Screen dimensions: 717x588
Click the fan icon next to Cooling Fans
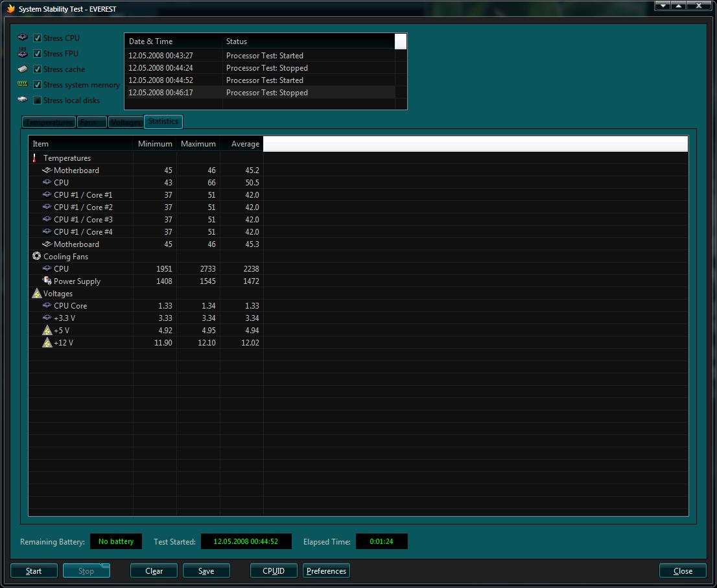click(36, 256)
